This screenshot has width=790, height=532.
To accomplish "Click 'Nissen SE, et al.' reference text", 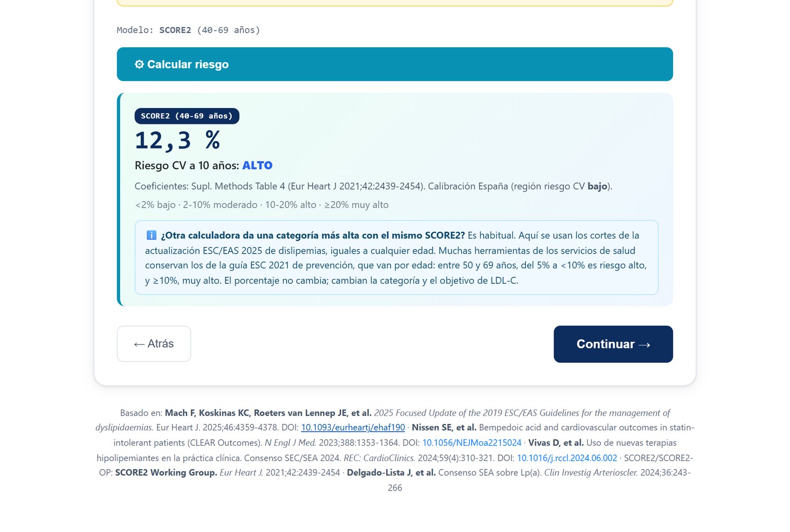I will (x=444, y=427).
